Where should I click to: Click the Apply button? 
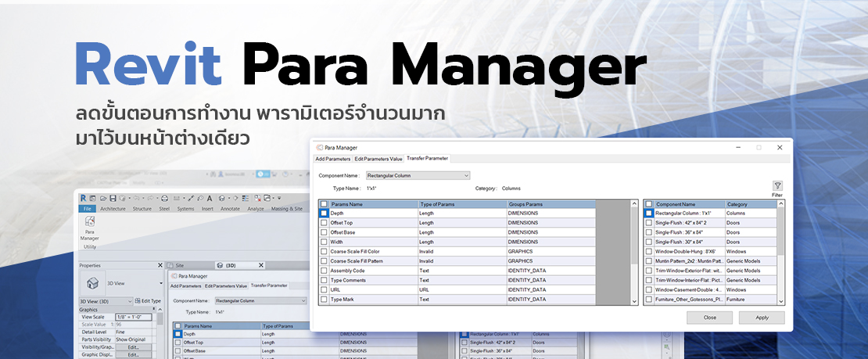tap(762, 318)
